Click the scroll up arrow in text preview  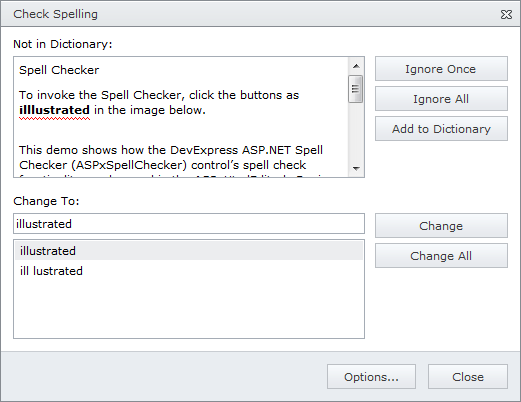(x=356, y=66)
